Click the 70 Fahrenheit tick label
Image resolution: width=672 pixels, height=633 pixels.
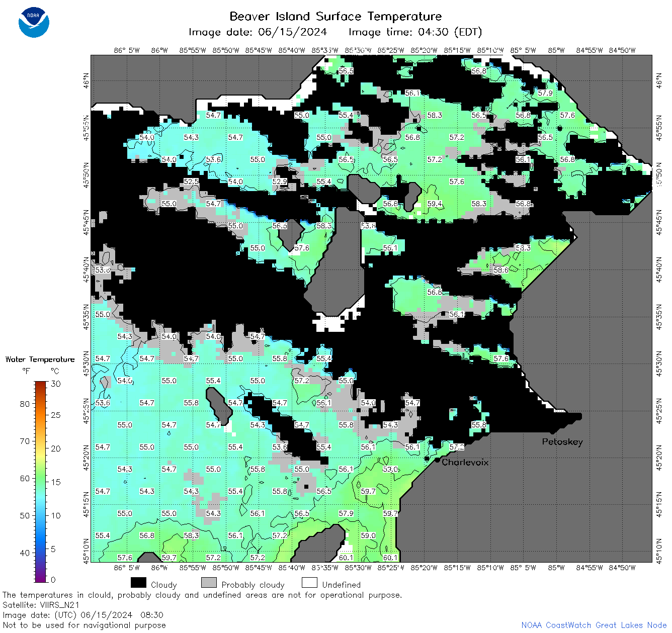(x=25, y=441)
